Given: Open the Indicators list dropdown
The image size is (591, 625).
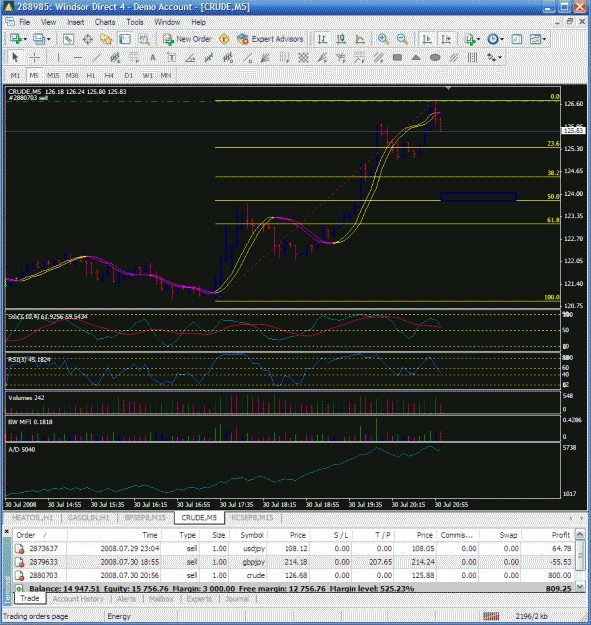Looking at the screenshot, I should click(x=478, y=39).
